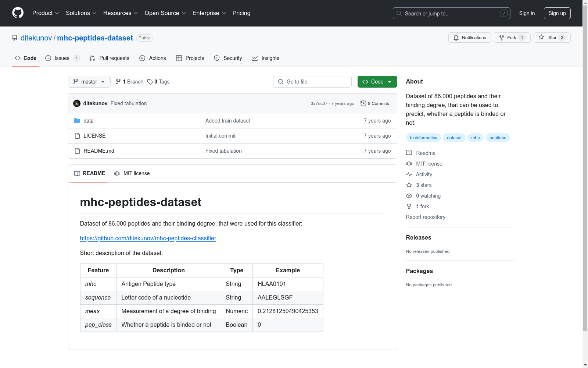
Task: Click the Sign in link
Action: tap(527, 13)
